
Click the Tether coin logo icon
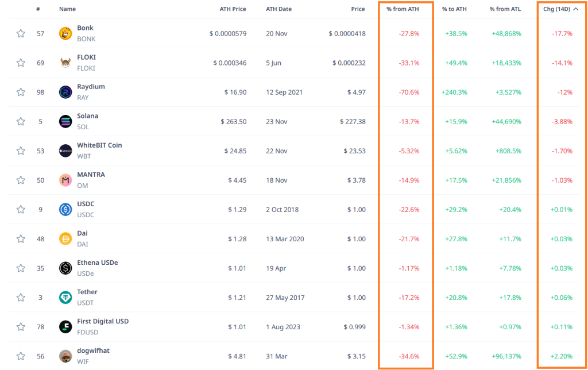65,297
